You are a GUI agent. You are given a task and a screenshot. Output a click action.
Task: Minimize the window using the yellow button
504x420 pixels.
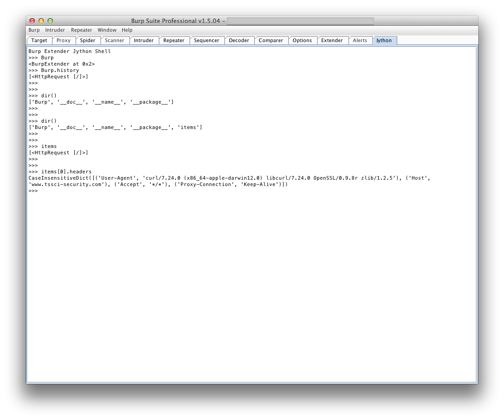pyautogui.click(x=41, y=21)
